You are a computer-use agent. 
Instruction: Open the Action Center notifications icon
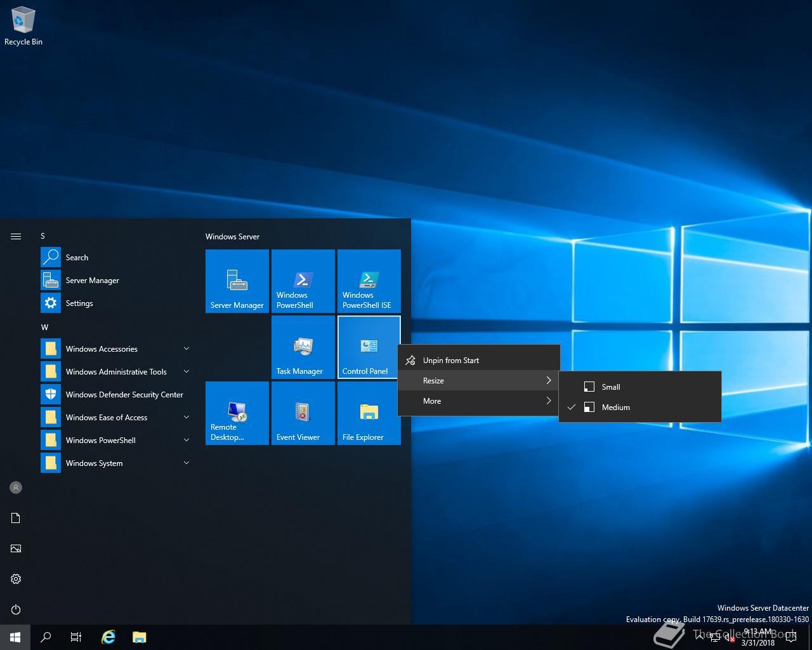tap(791, 637)
